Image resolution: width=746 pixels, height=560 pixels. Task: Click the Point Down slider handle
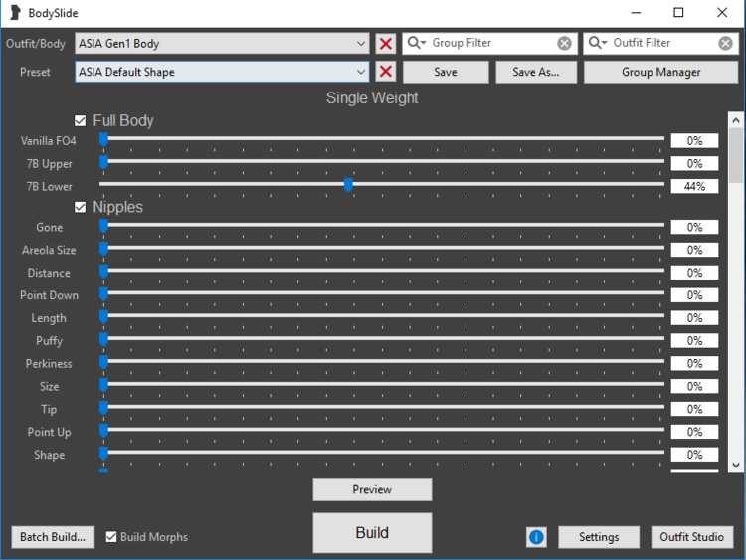pos(103,294)
